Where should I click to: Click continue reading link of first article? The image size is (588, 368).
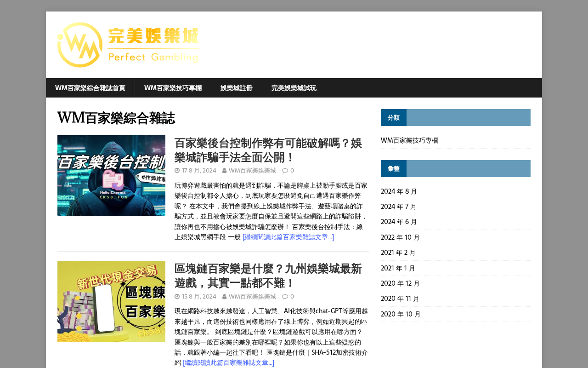[288, 237]
